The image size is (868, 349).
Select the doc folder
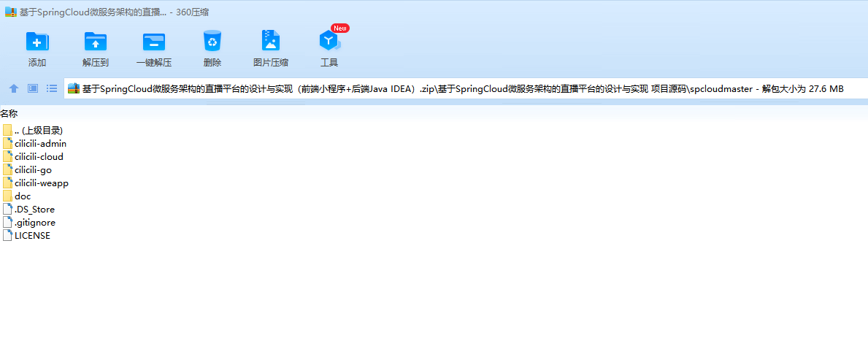point(17,196)
